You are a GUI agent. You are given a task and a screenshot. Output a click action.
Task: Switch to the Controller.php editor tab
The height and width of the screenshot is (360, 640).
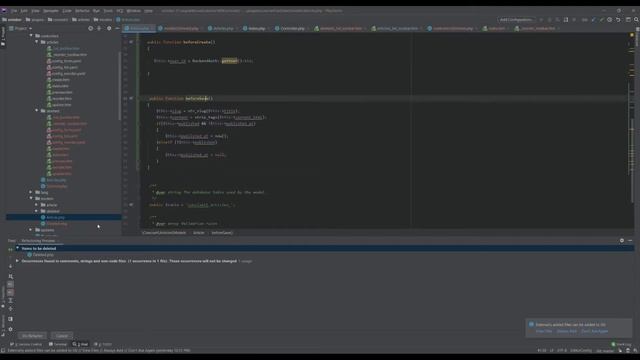coord(290,29)
